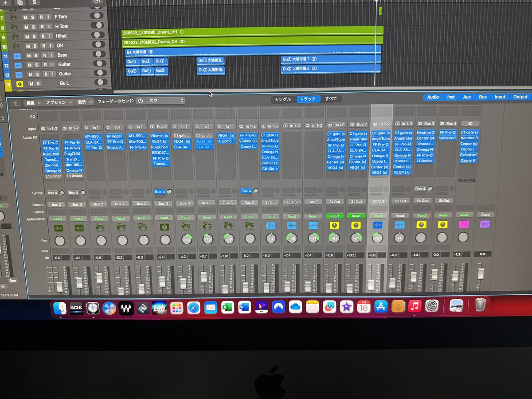Open Microsoft Excel from the Dock
Image resolution: width=532 pixels, height=399 pixels.
227,307
